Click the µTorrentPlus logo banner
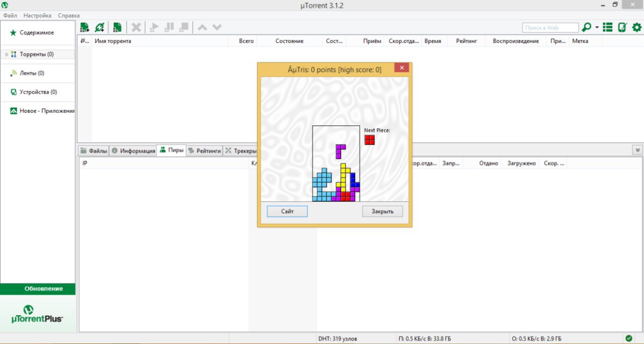The height and width of the screenshot is (344, 644). click(38, 313)
